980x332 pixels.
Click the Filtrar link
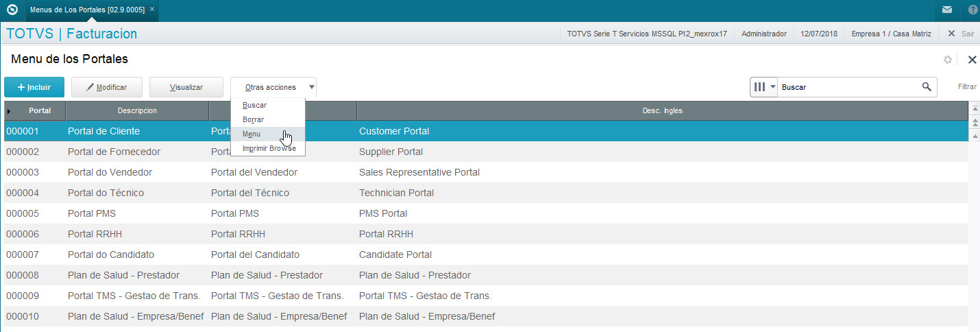[x=967, y=87]
